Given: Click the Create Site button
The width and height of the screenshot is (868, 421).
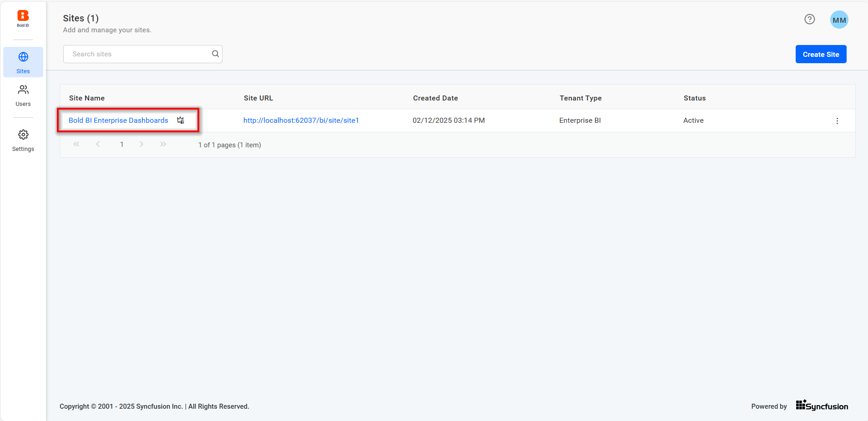Looking at the screenshot, I should click(x=821, y=54).
